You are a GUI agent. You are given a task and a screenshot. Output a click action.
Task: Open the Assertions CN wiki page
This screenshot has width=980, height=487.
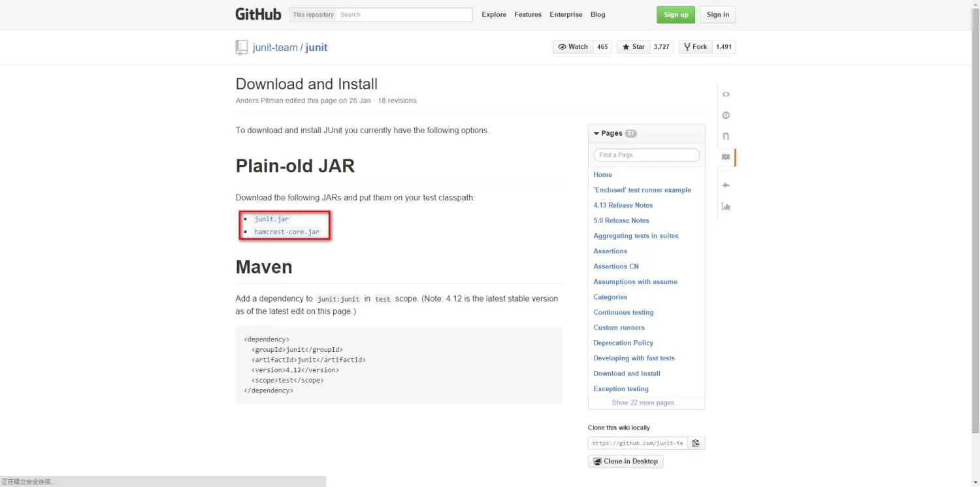[616, 266]
